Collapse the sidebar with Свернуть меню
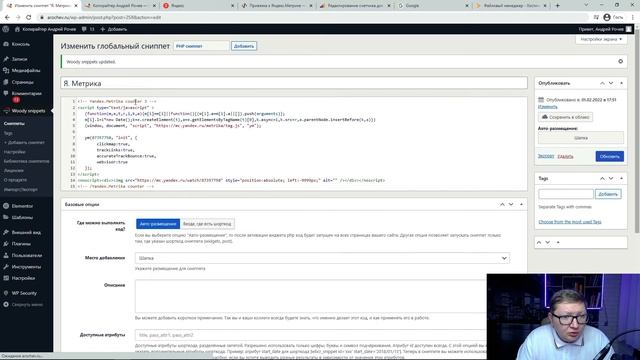The height and width of the screenshot is (360, 640). coord(27,304)
